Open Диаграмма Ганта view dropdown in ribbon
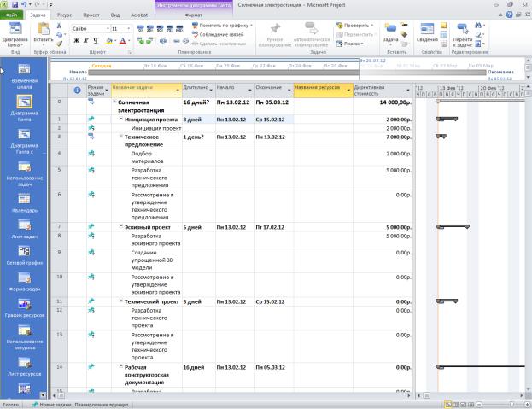Viewport: 532px width, 409px height. click(15, 35)
